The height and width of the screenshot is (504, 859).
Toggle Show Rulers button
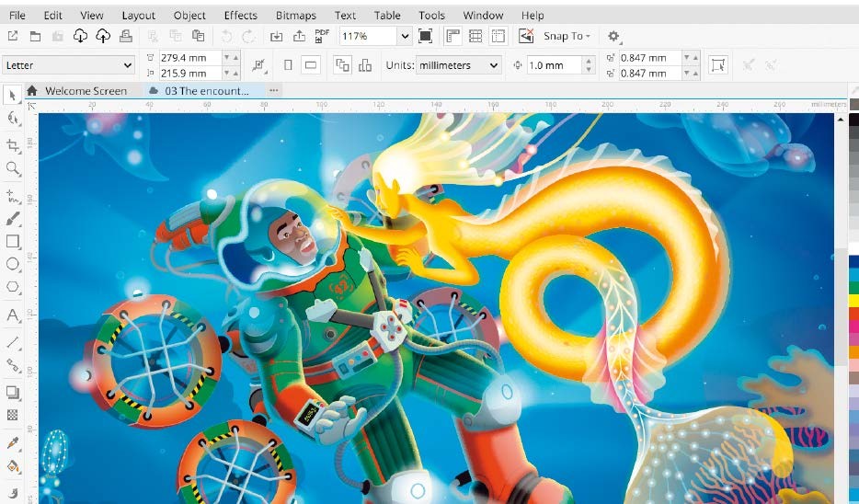click(452, 36)
